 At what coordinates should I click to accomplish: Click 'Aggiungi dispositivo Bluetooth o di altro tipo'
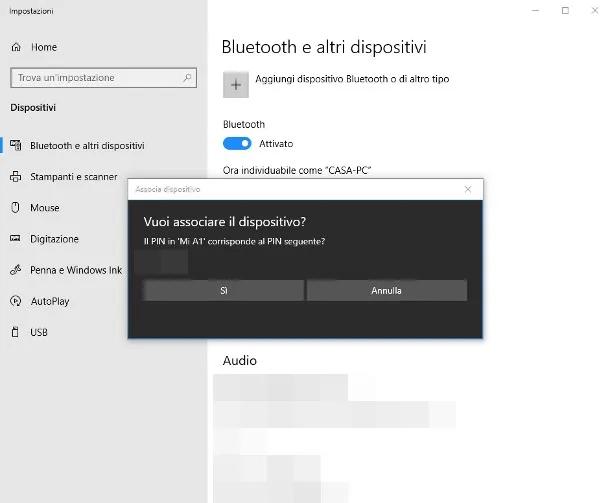click(x=352, y=79)
